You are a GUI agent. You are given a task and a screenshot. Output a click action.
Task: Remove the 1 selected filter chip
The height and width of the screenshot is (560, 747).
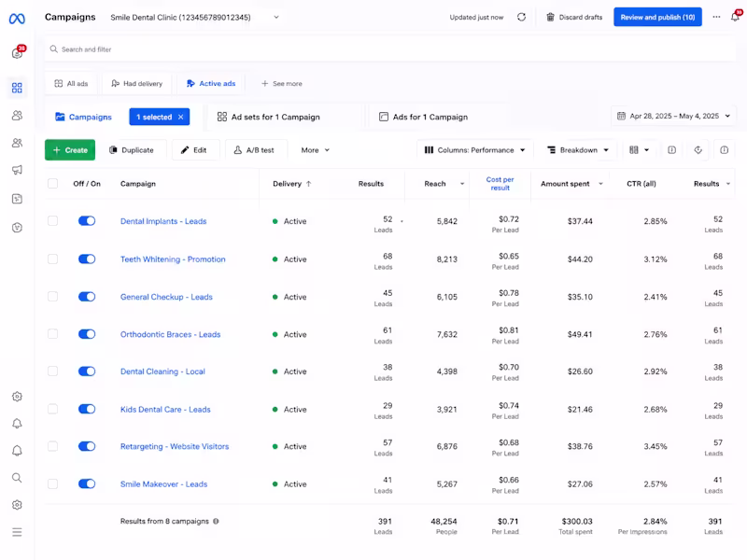tap(180, 118)
